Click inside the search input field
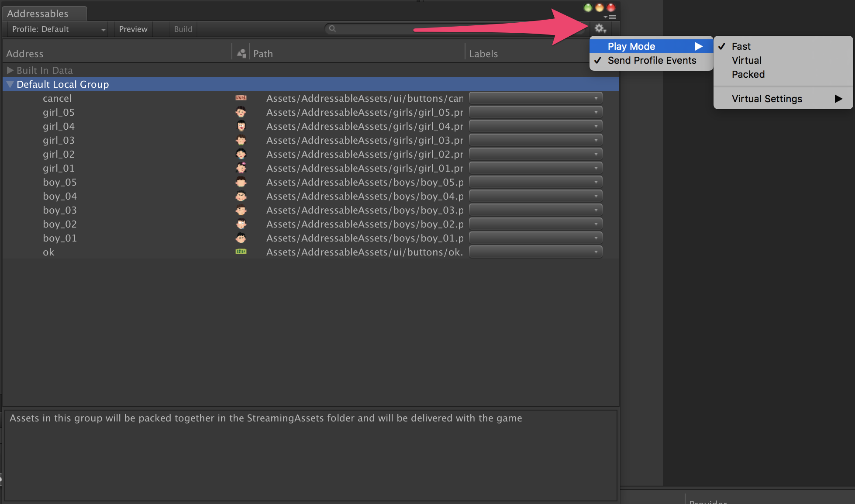The height and width of the screenshot is (504, 855). click(415, 28)
